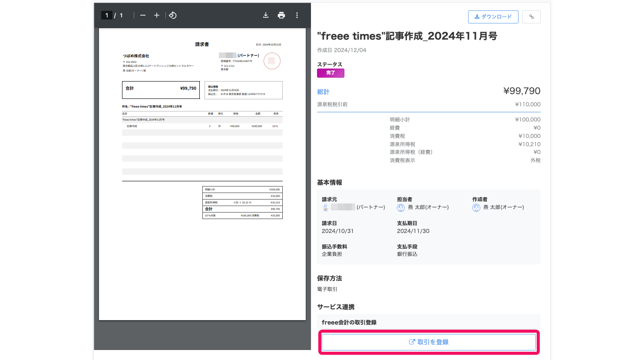Select the 燕 太郎(オーナー) 担当者 name
The image size is (644, 360).
(428, 208)
